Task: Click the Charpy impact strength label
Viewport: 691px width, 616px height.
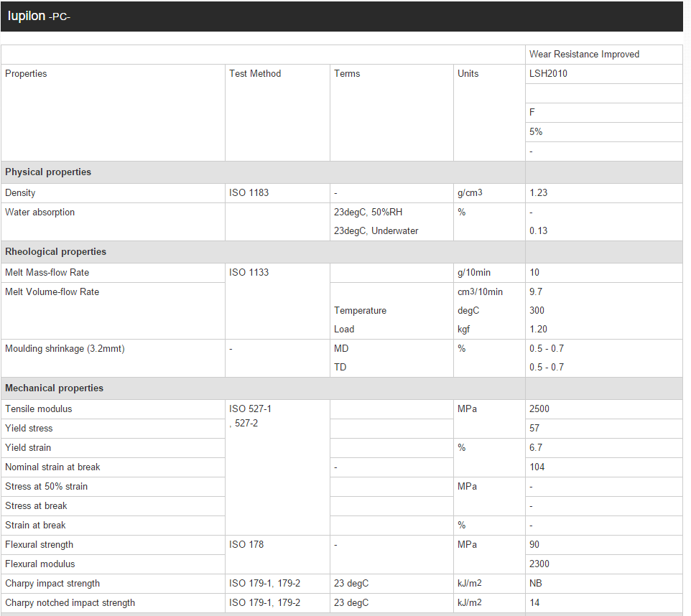Action: pos(52,584)
